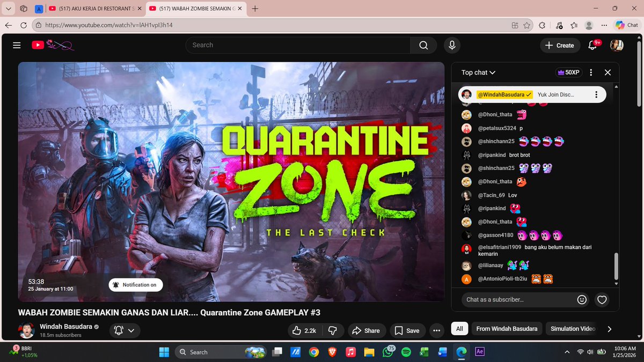This screenshot has height=362, width=644.
Task: Open the YouTube account avatar menu
Action: pos(617,46)
